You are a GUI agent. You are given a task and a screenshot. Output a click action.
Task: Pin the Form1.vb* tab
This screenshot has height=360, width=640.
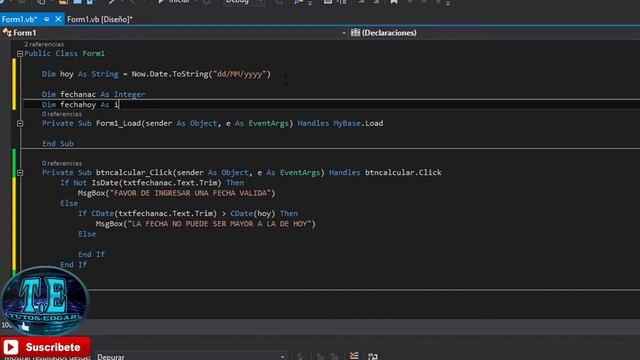[x=47, y=19]
